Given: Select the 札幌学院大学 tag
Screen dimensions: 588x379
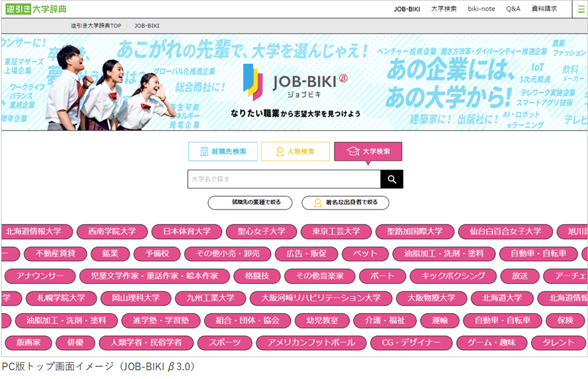Looking at the screenshot, I should (61, 298).
